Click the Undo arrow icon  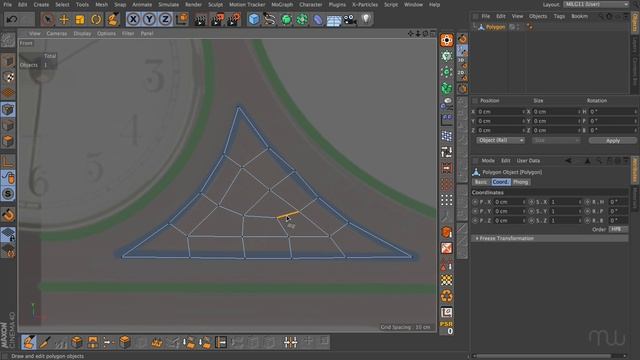point(12,19)
